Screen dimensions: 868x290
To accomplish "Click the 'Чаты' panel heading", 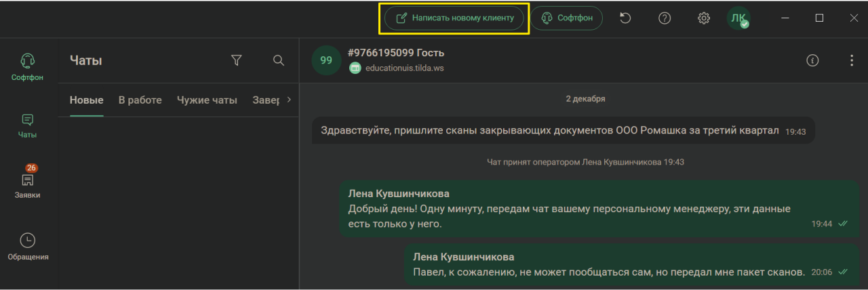I will (85, 60).
